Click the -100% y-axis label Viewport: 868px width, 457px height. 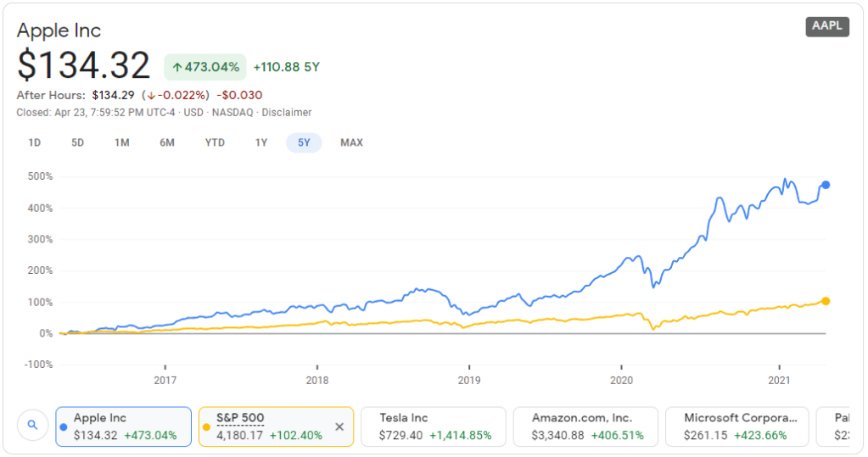[x=38, y=365]
